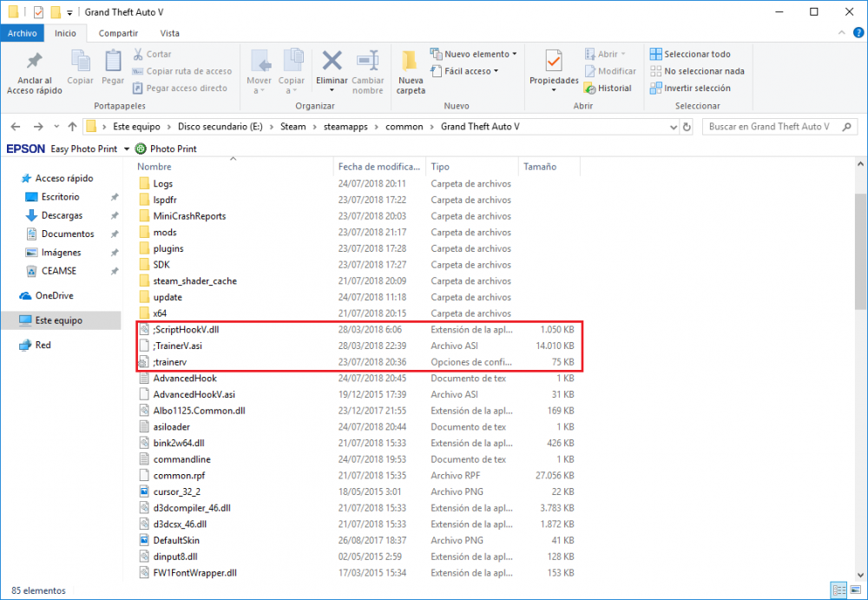Click the Copiar a icon
This screenshot has width=868, height=600.
292,61
